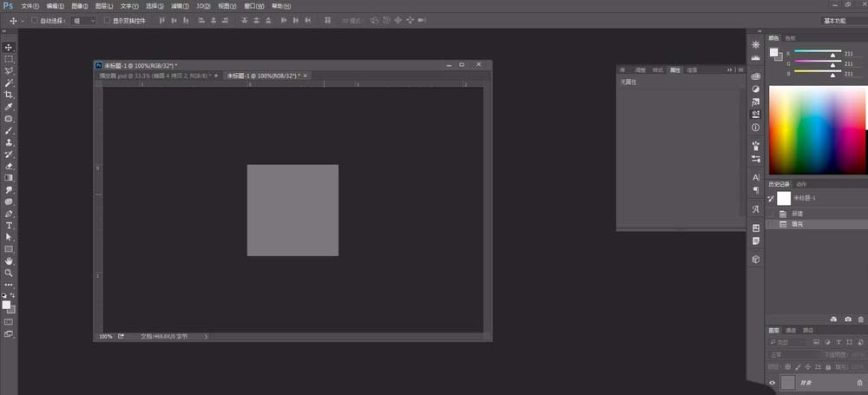The width and height of the screenshot is (868, 395).
Task: Select the Hand tool
Action: (x=9, y=261)
